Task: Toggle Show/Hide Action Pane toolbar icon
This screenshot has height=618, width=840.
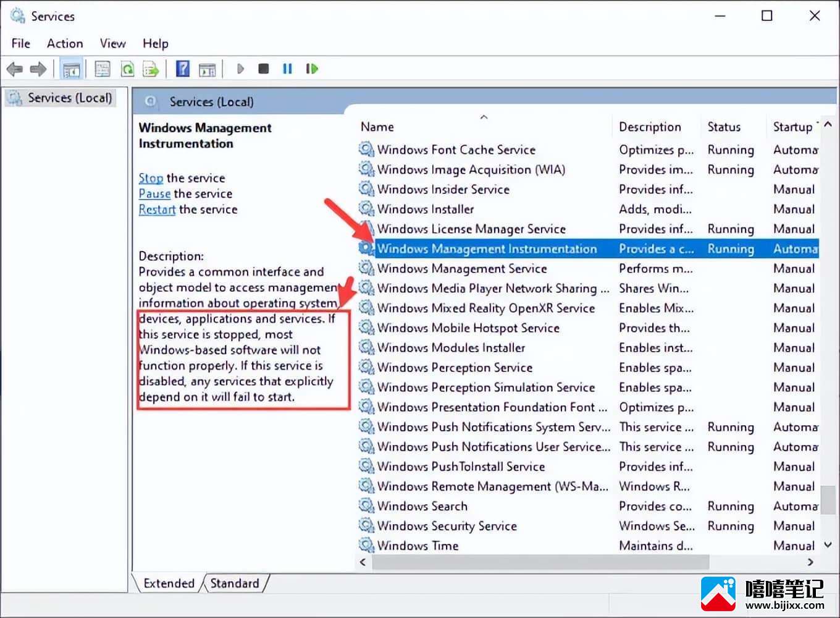Action: point(208,69)
